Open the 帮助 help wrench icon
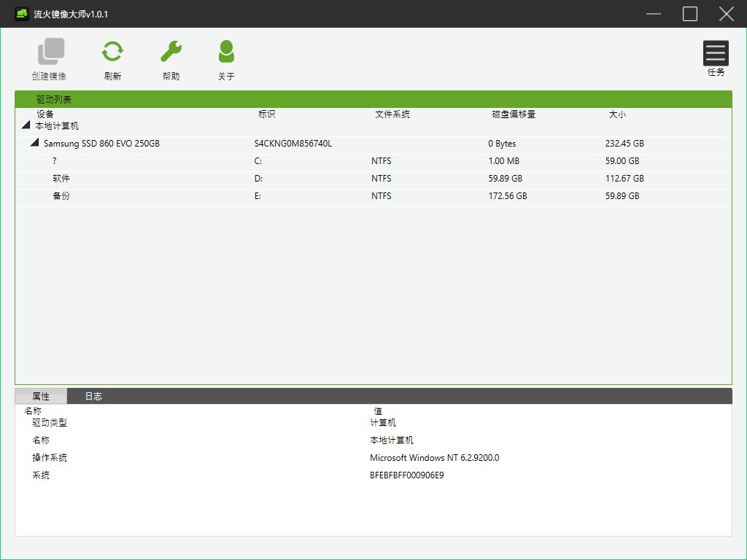747x560 pixels. pyautogui.click(x=171, y=52)
